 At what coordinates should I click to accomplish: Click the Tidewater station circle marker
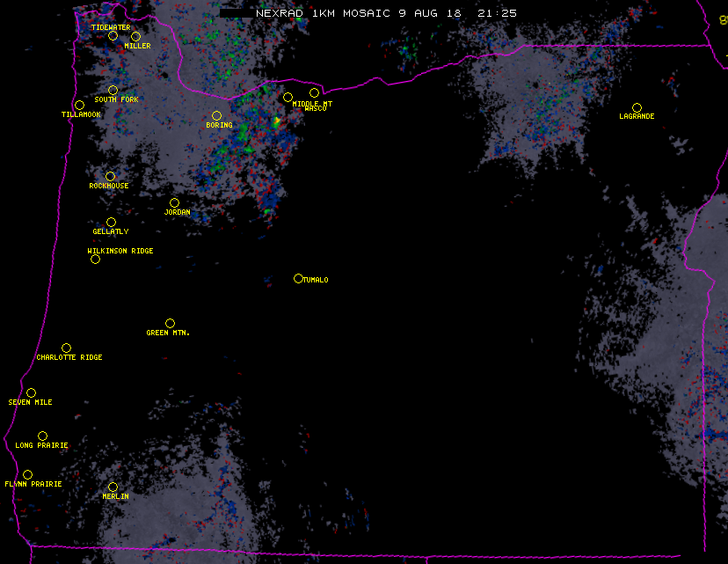click(113, 36)
